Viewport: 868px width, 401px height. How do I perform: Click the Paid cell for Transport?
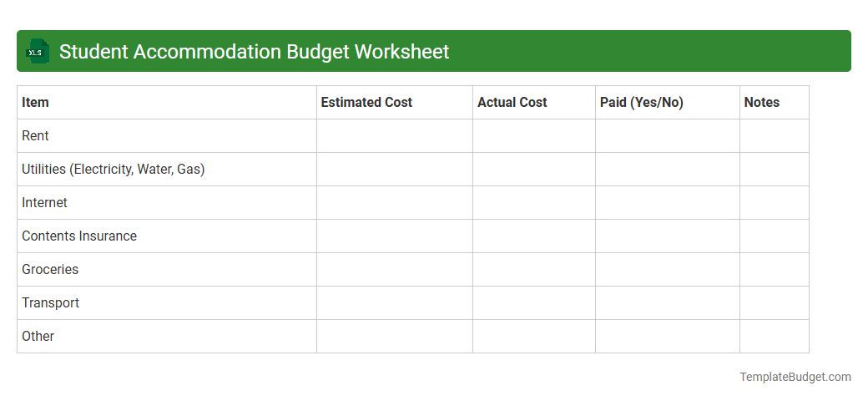[668, 303]
